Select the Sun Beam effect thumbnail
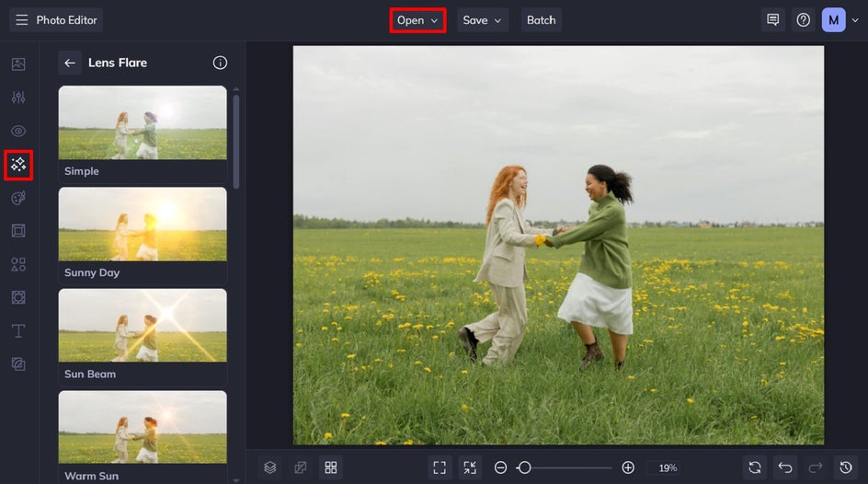Viewport: 868px width, 484px height. 143,326
